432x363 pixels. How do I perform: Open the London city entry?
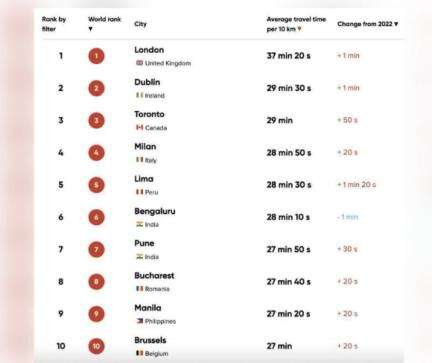(149, 50)
